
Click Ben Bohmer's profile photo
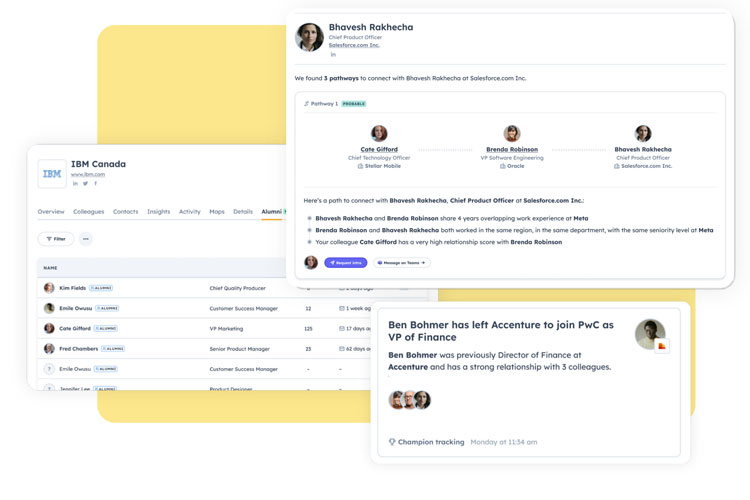pos(650,334)
